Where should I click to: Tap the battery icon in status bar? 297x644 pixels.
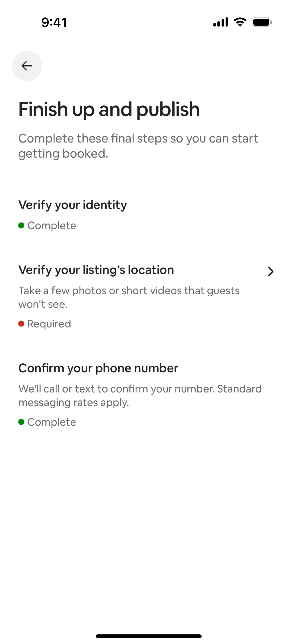[x=262, y=22]
